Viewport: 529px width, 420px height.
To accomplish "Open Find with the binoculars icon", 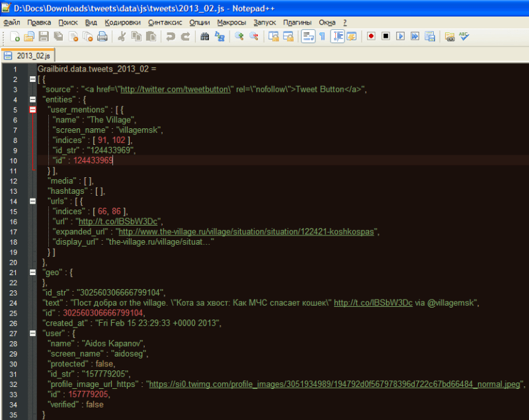I will click(205, 36).
